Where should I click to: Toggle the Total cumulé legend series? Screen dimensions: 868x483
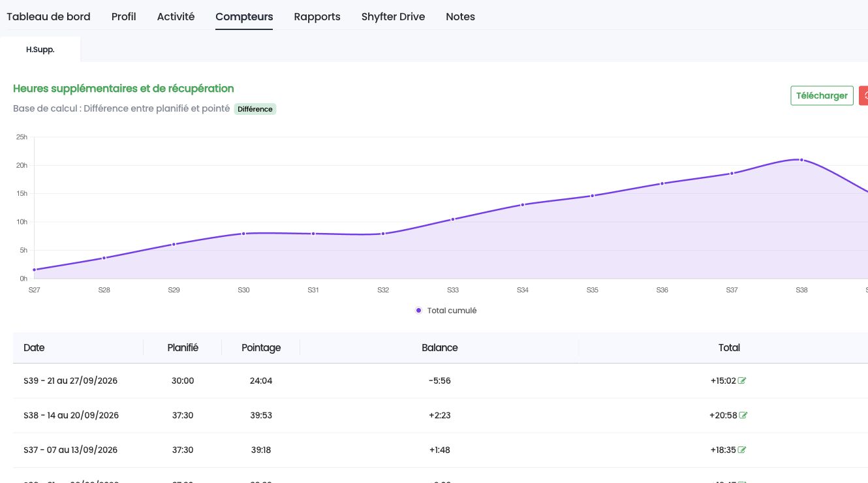pos(446,311)
